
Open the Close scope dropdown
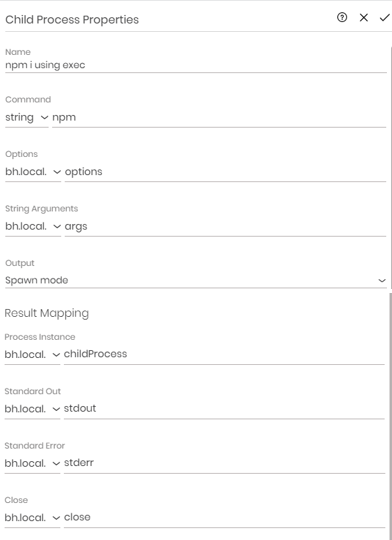pyautogui.click(x=32, y=518)
